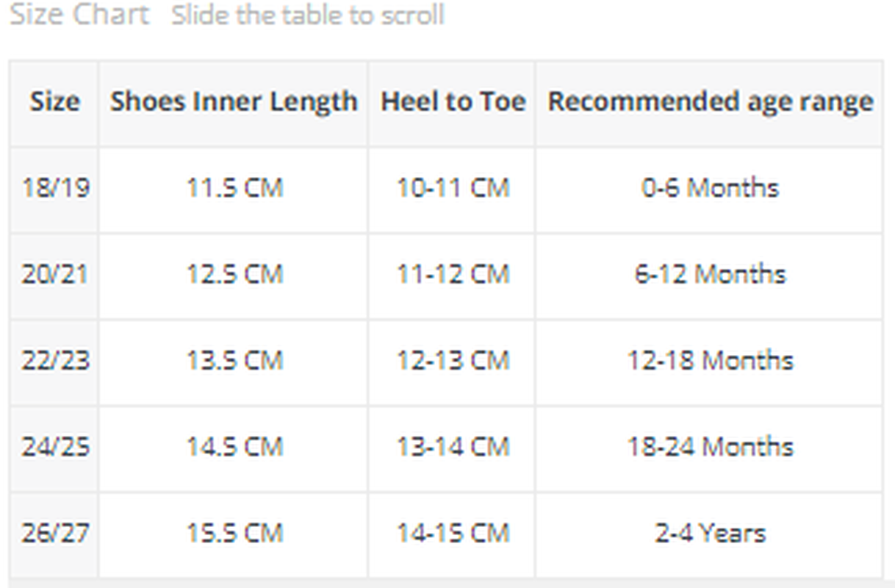Select the 18/19 size cell
Viewport: 895px width, 588px height.
pyautogui.click(x=55, y=188)
